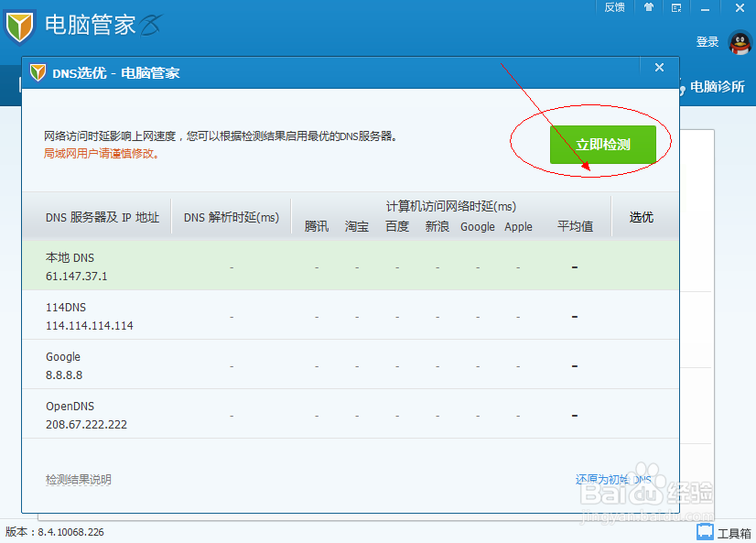756x543 pixels.
Task: Click the DNS 服务器及 IP 地址 header
Action: pyautogui.click(x=103, y=218)
